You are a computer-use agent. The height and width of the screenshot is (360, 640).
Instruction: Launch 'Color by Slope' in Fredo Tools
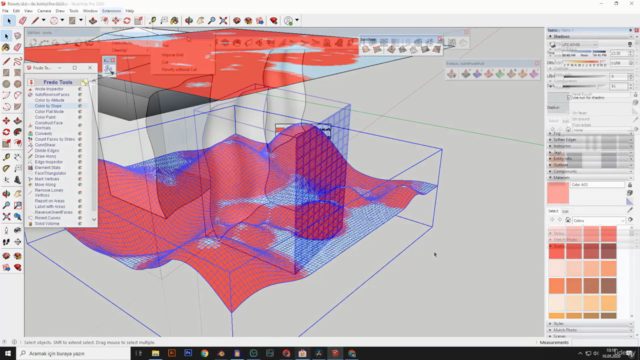(x=48, y=106)
